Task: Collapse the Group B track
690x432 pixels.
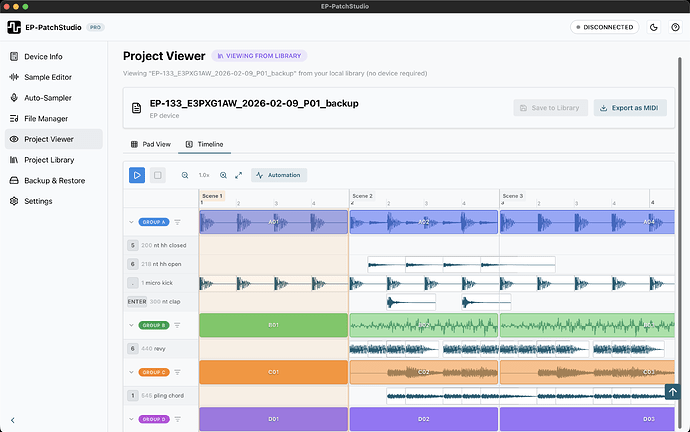Action: click(132, 325)
